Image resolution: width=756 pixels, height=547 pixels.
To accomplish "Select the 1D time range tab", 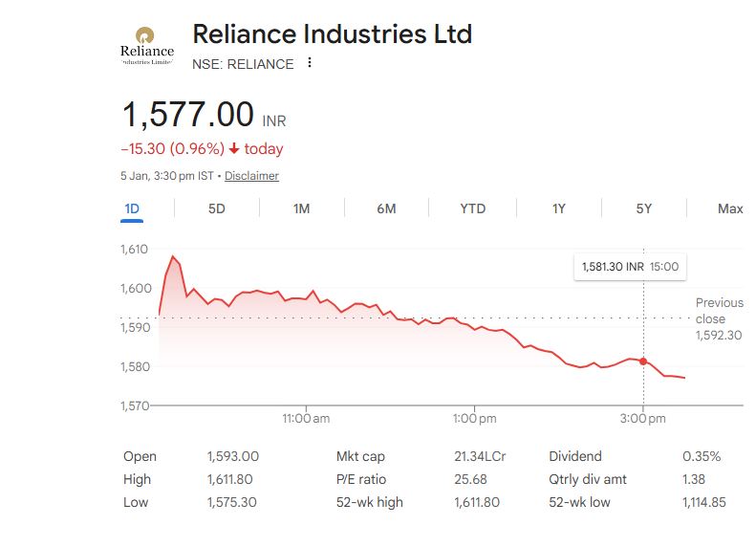I will (x=132, y=208).
